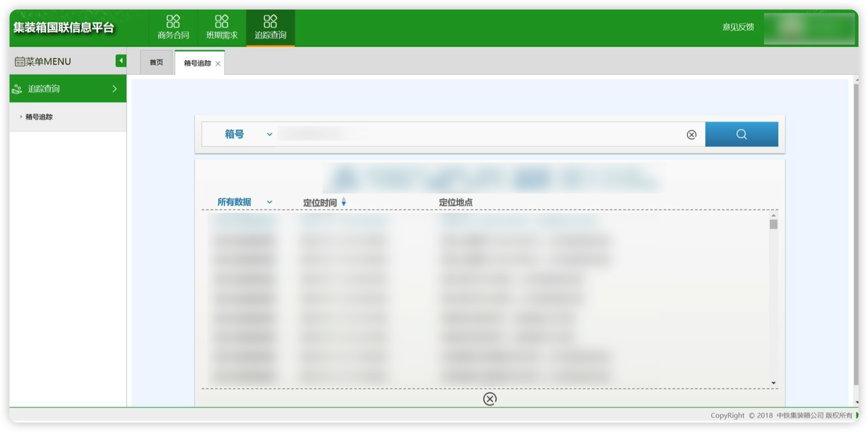This screenshot has width=868, height=432.
Task: Collapse the left menu panel arrow
Action: point(120,61)
